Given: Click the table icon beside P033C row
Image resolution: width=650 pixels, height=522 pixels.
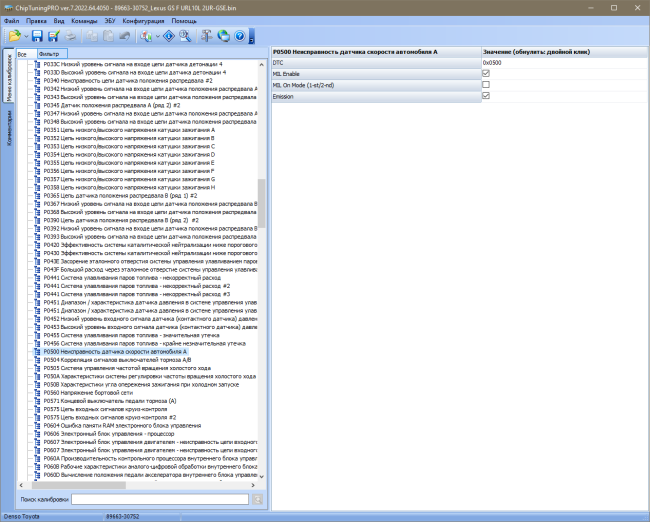Looking at the screenshot, I should pos(37,64).
